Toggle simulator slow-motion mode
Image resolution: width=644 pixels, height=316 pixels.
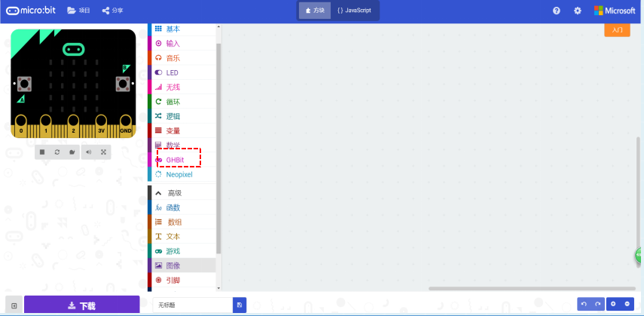pyautogui.click(x=72, y=152)
